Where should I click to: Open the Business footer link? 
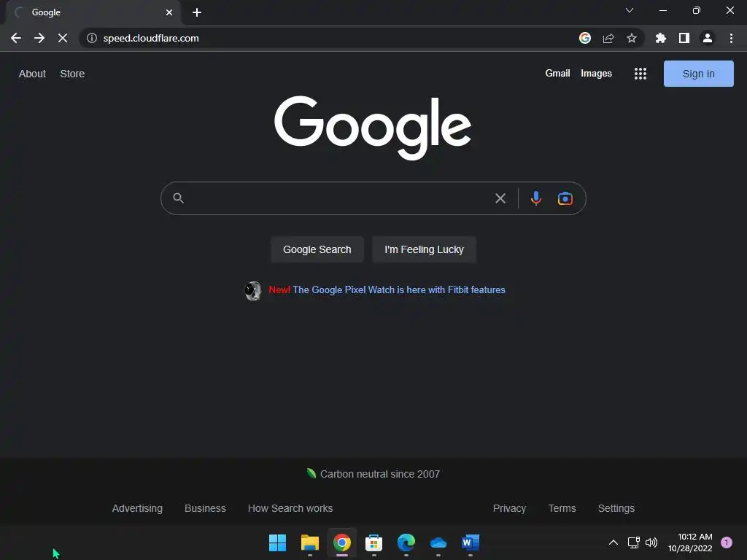[205, 508]
